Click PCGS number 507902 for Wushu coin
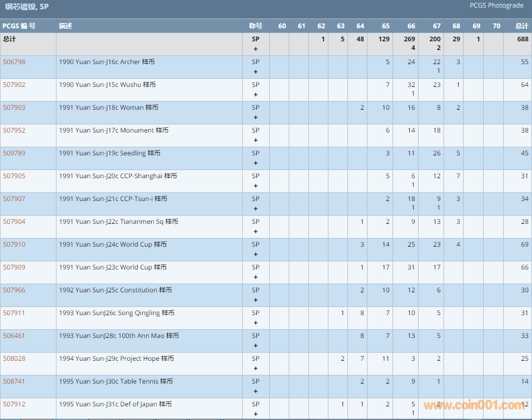 coord(14,85)
